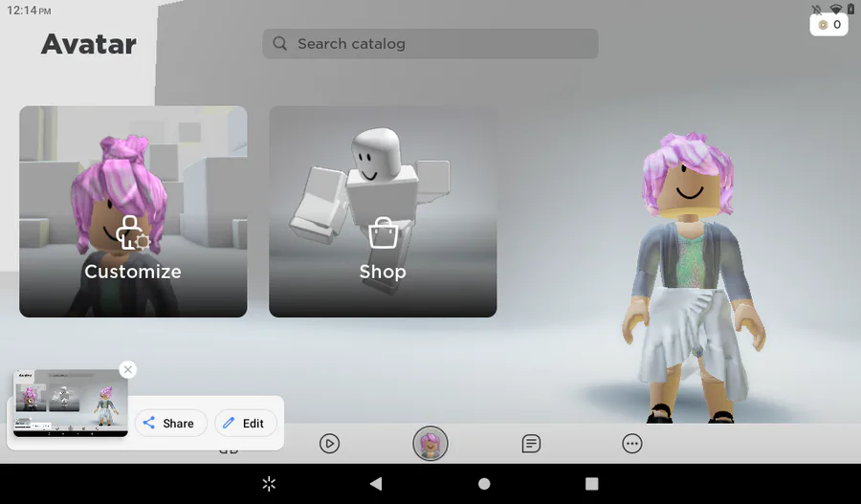Image resolution: width=861 pixels, height=504 pixels.
Task: Open the More options menu
Action: click(x=632, y=444)
